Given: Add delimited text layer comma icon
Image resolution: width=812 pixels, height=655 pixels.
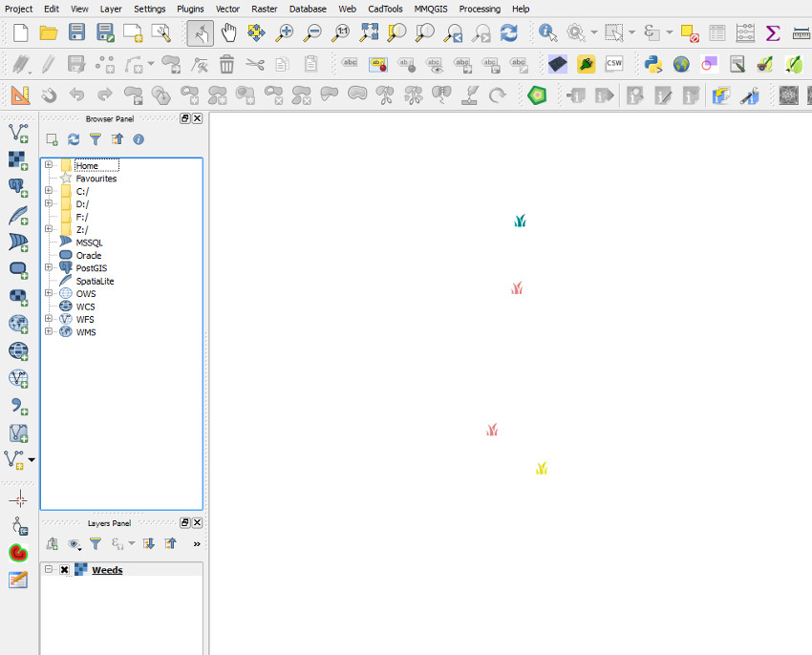Looking at the screenshot, I should pos(19,406).
